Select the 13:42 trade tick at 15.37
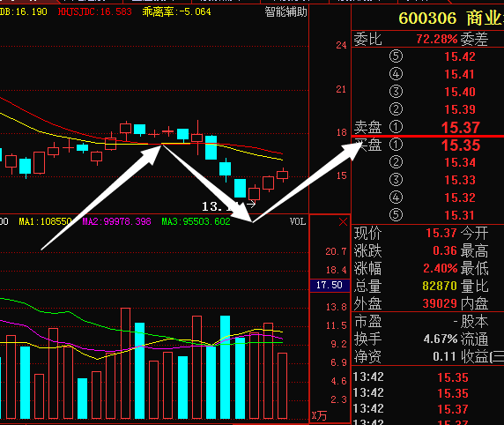 [411, 409]
